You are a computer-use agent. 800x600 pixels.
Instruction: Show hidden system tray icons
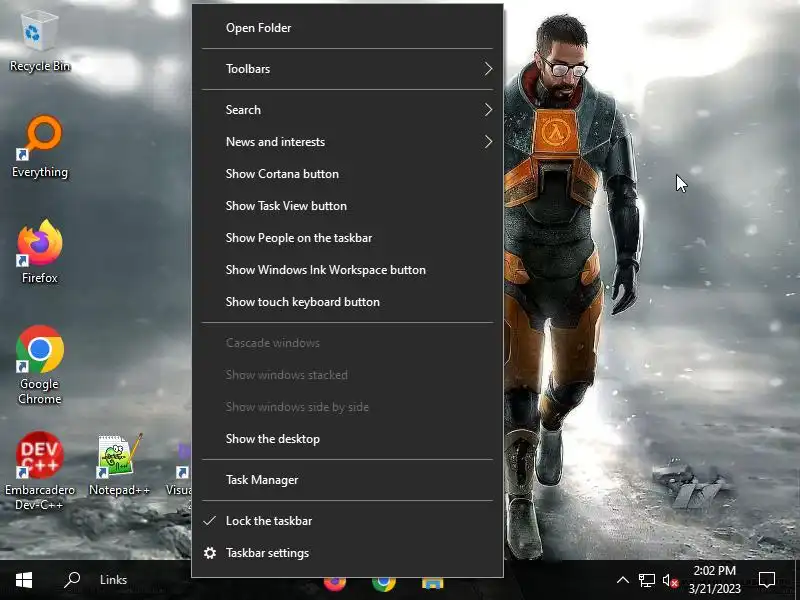coord(622,580)
